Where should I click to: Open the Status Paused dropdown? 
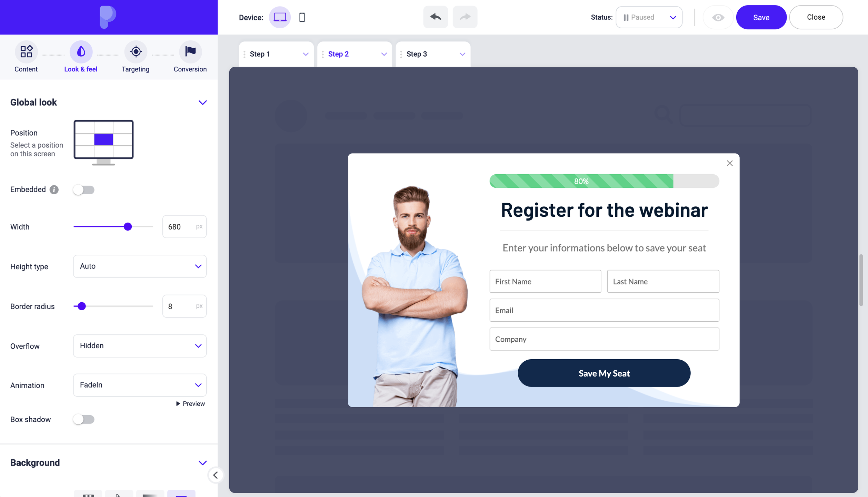point(649,17)
